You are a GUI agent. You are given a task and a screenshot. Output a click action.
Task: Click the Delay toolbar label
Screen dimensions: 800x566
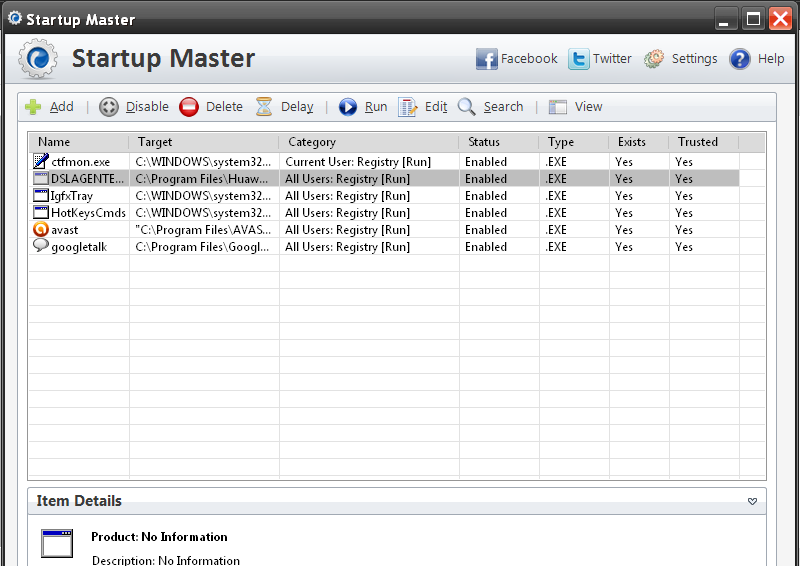297,107
